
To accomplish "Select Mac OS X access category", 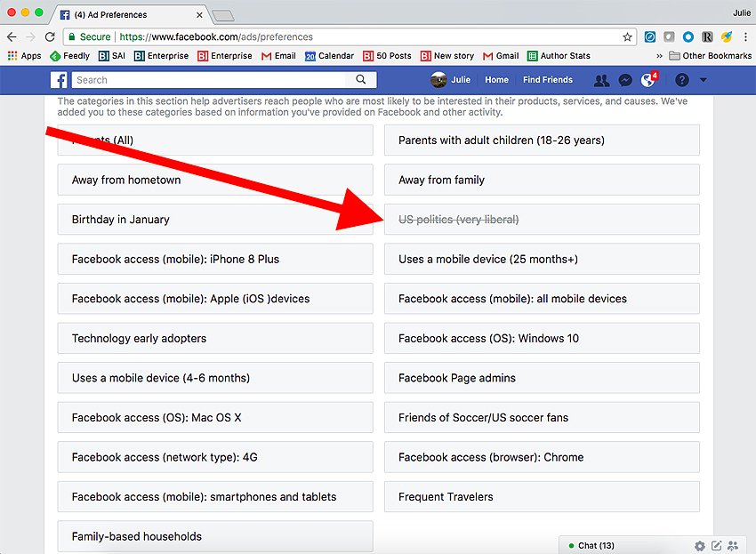I will coord(215,418).
